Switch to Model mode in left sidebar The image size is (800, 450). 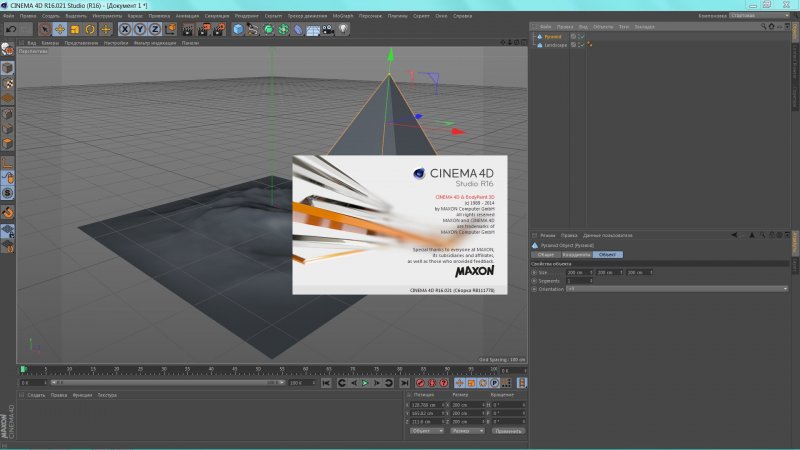pyautogui.click(x=7, y=68)
